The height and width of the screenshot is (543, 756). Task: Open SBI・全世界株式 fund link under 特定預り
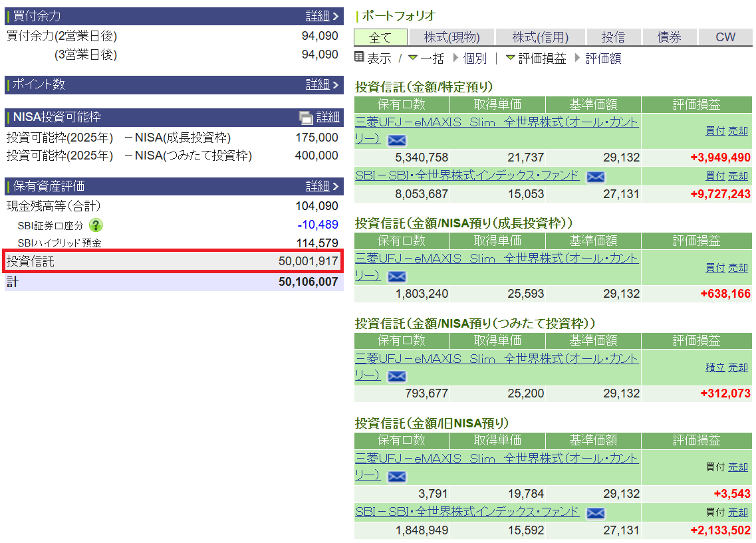click(467, 175)
